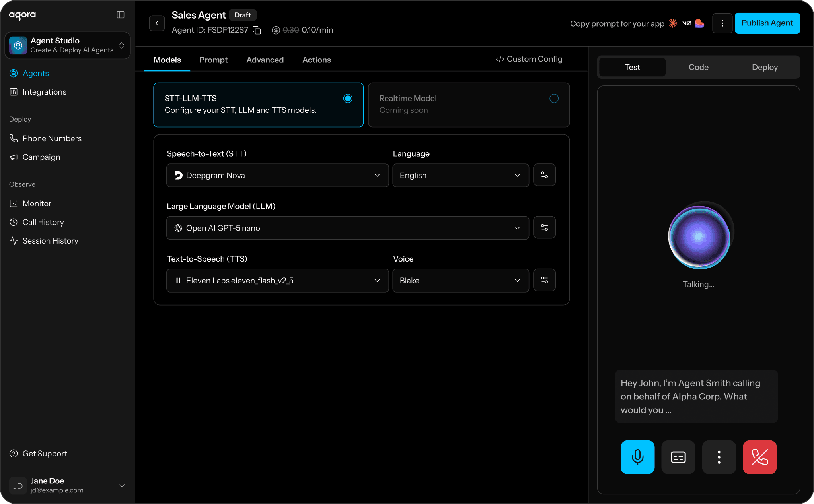The height and width of the screenshot is (504, 814).
Task: Copy the Agent ID to clipboard
Action: [x=257, y=30]
